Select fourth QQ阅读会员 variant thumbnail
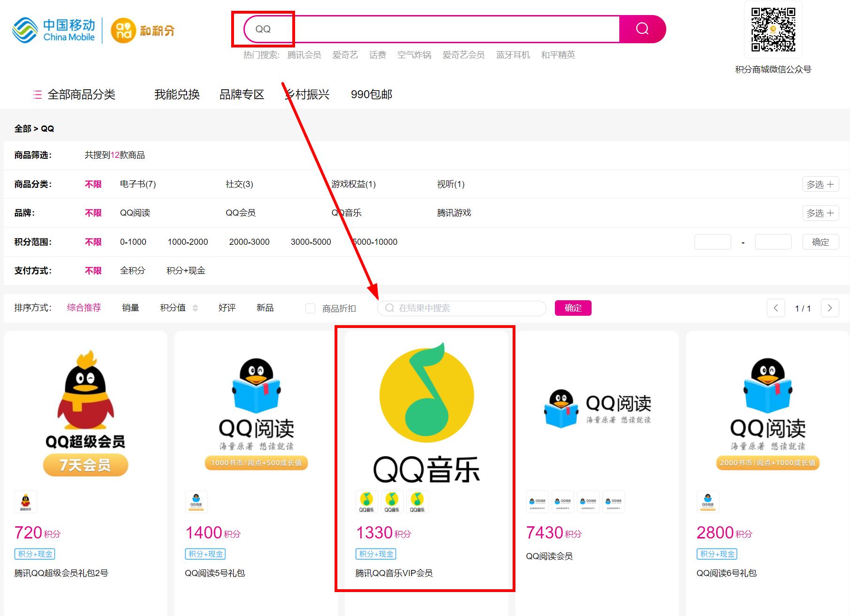The image size is (850, 616). click(614, 502)
